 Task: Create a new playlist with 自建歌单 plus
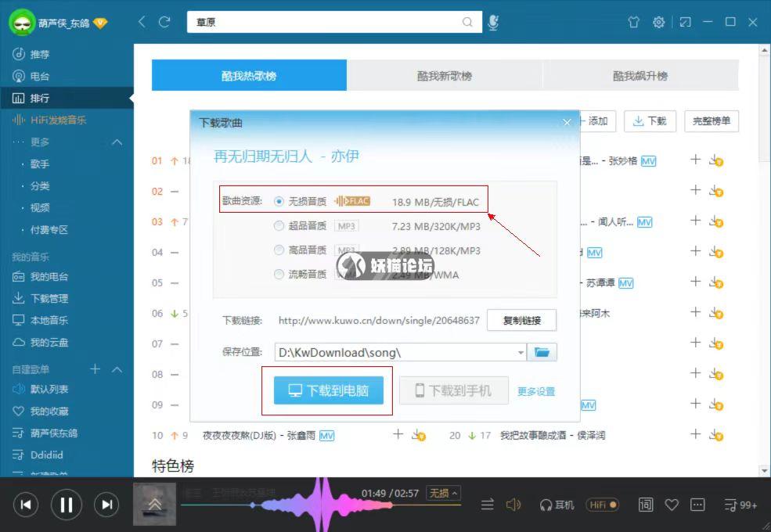[x=95, y=368]
